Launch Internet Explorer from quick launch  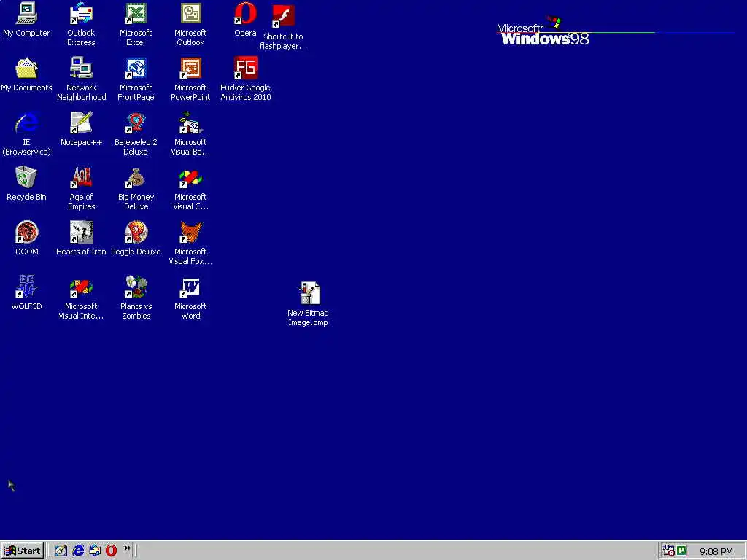point(77,551)
